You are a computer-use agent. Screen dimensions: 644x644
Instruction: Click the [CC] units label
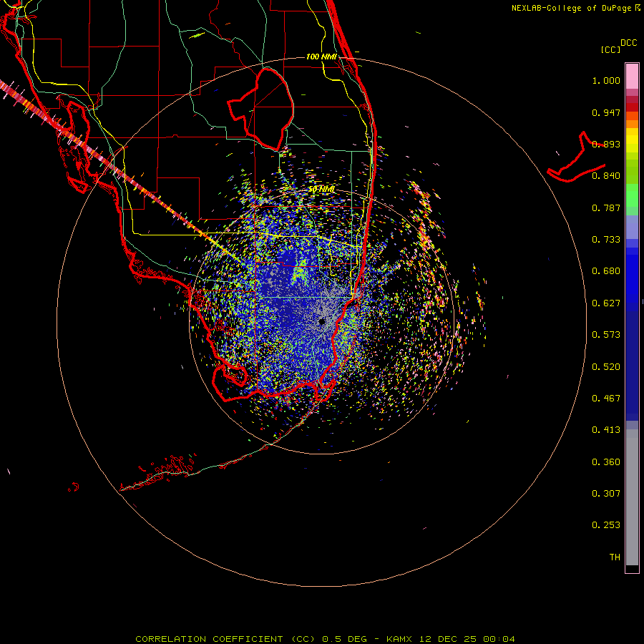pos(610,49)
